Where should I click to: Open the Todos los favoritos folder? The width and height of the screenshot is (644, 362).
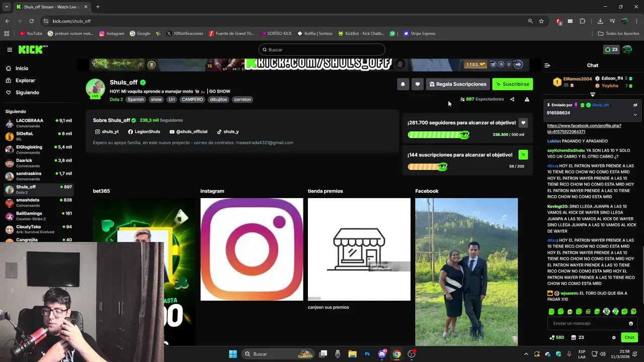(619, 34)
